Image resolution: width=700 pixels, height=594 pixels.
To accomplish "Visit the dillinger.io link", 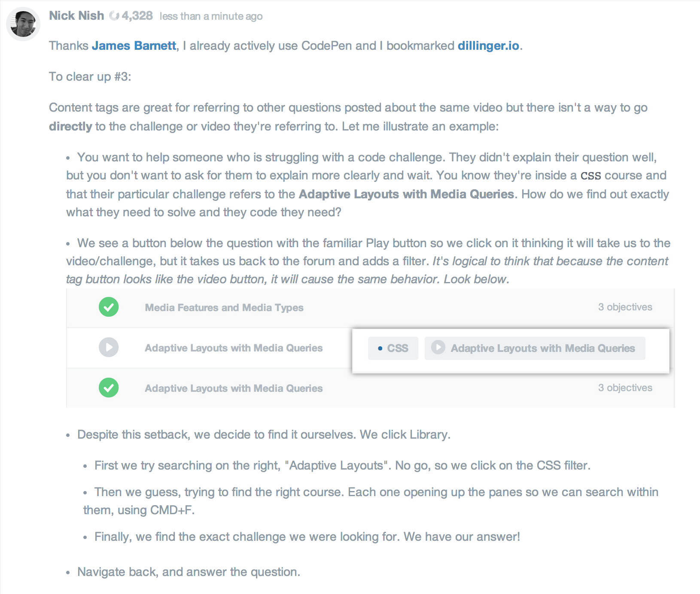I will [x=488, y=45].
